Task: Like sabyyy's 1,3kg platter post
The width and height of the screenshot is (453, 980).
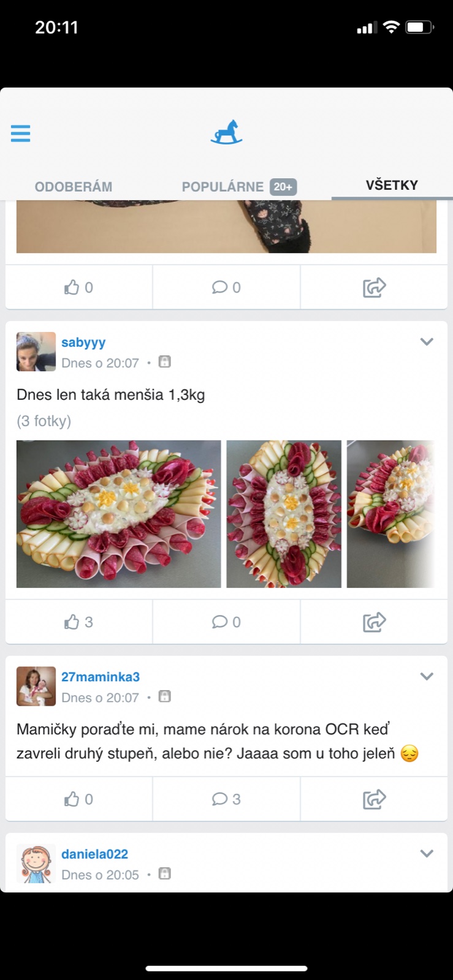Action: (78, 622)
